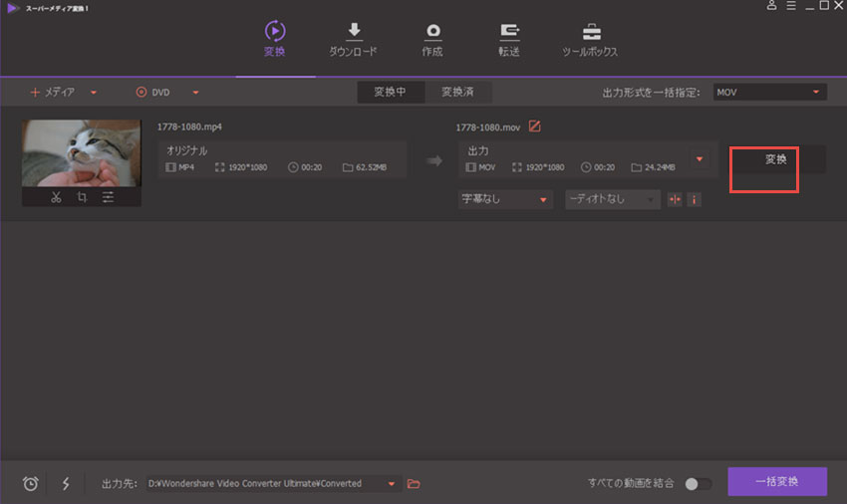Select the cat video thumbnail

[81, 152]
